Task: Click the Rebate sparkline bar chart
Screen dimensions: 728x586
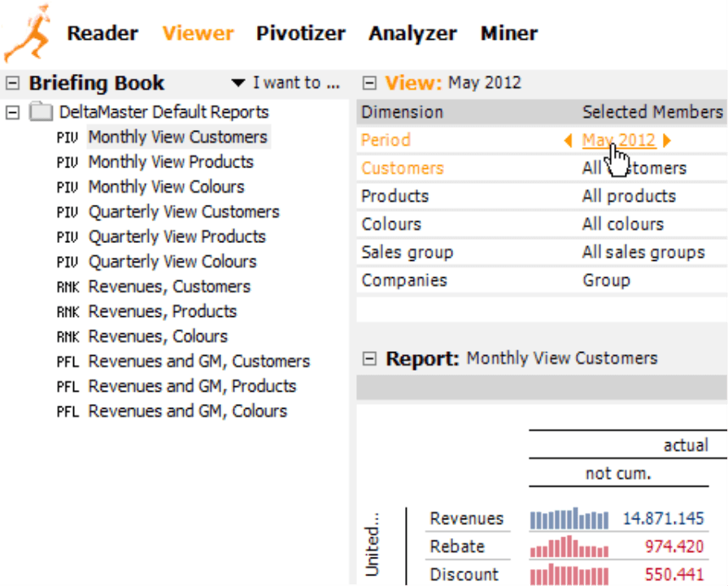Action: pos(569,546)
